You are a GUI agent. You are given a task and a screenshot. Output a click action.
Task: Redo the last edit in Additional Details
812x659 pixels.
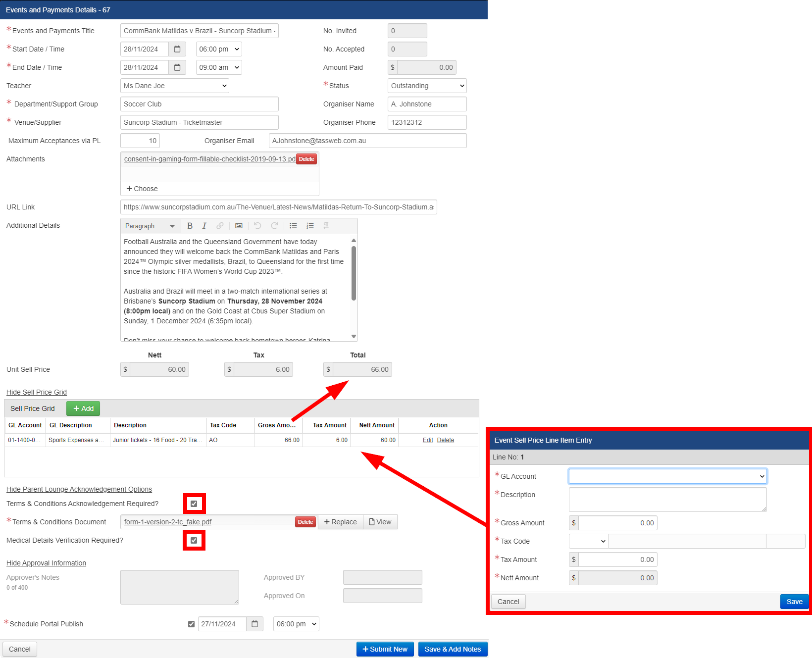pos(274,226)
